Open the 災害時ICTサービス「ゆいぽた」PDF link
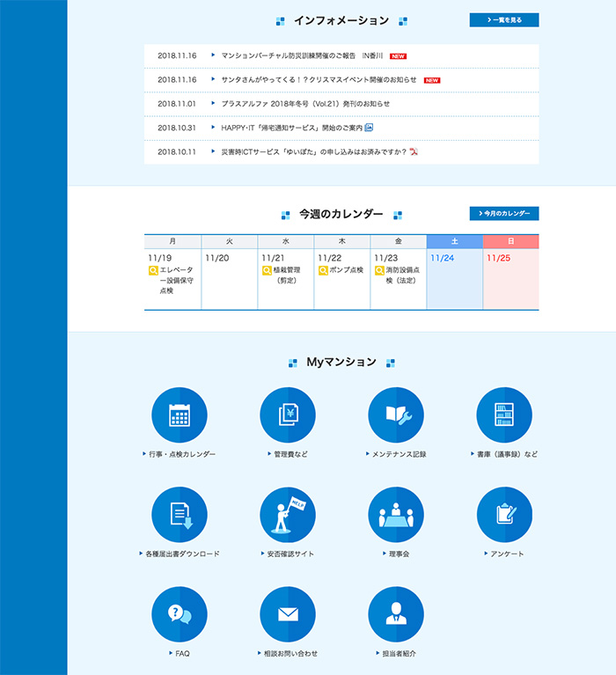Viewport: 616px width, 675px height. tap(313, 151)
